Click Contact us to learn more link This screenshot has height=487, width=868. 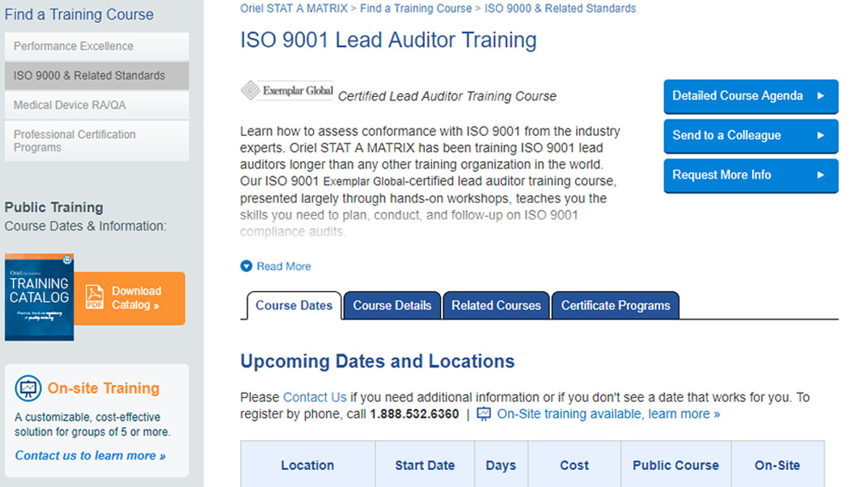(91, 455)
